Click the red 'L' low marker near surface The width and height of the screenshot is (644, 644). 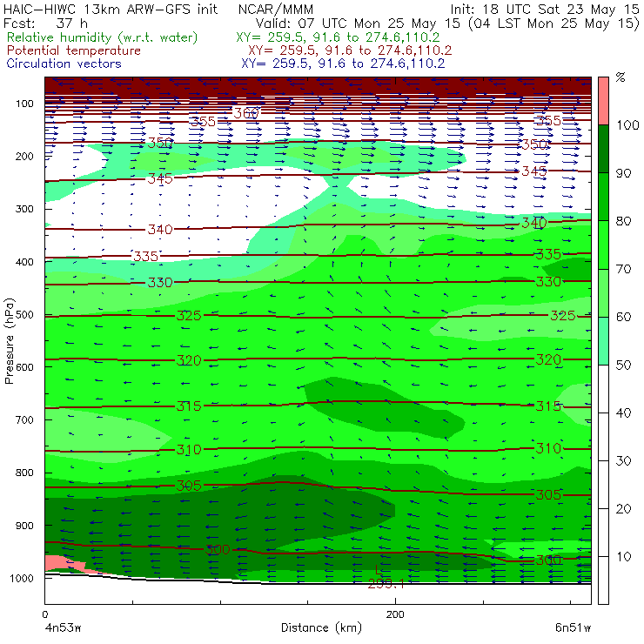point(379,570)
